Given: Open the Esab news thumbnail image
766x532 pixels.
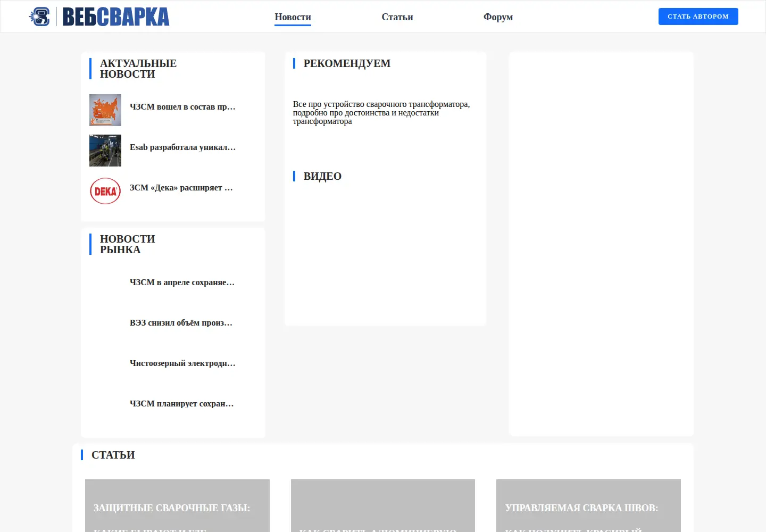Looking at the screenshot, I should pos(105,151).
